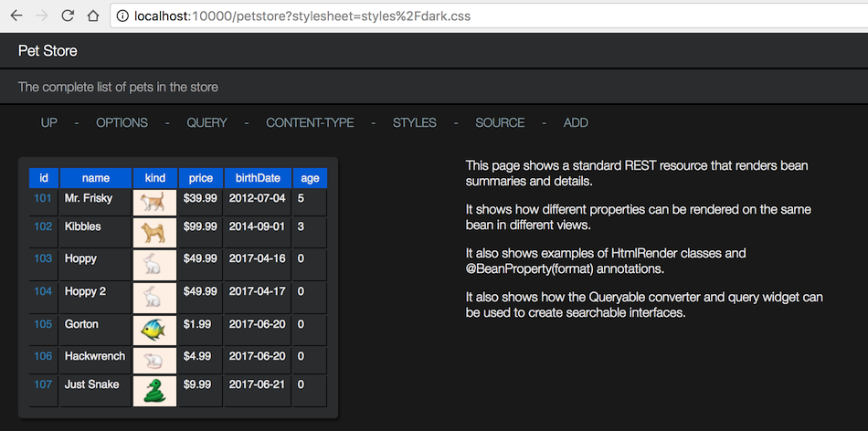Click Hackwrench's mouse icon
Screen dimensions: 868x431
[x=154, y=360]
